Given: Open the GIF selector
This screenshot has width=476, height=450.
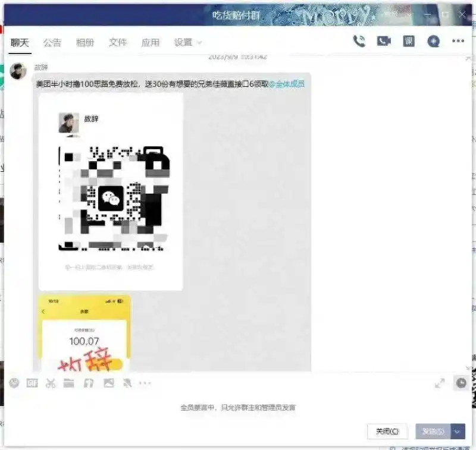Looking at the screenshot, I should coord(31,383).
